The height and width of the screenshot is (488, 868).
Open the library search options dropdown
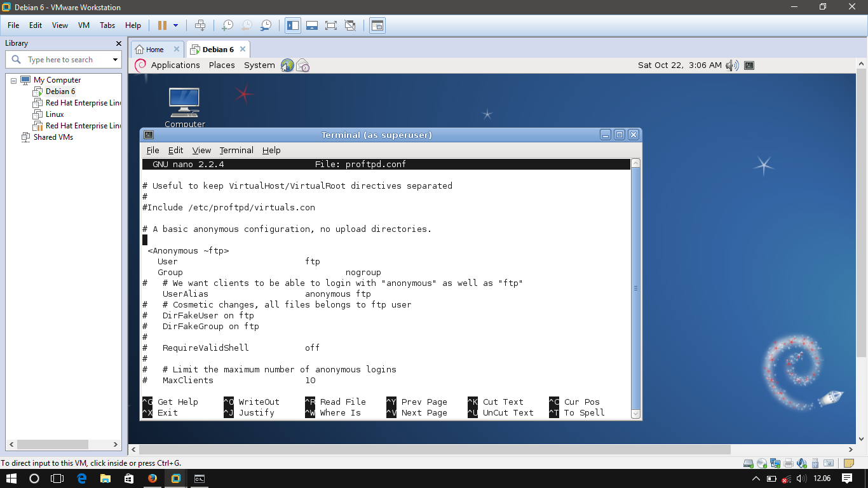[x=115, y=60]
